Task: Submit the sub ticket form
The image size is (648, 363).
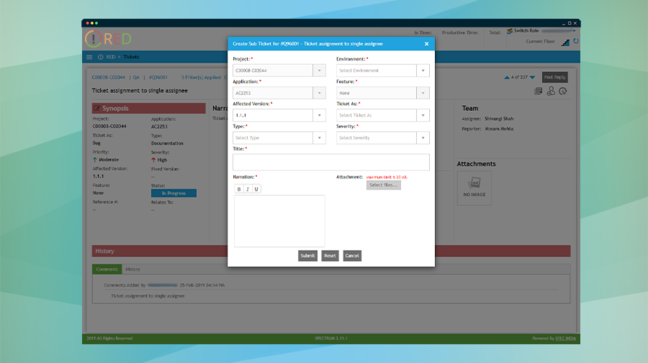Action: (x=307, y=256)
